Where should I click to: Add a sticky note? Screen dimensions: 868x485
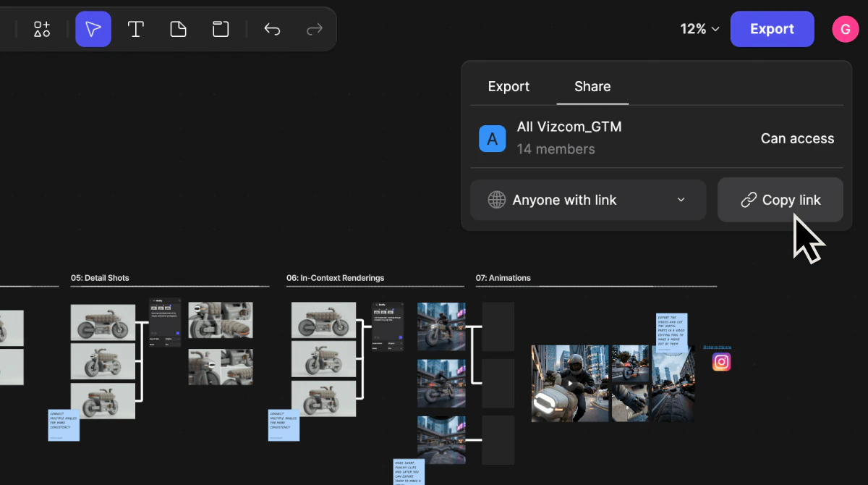point(178,29)
